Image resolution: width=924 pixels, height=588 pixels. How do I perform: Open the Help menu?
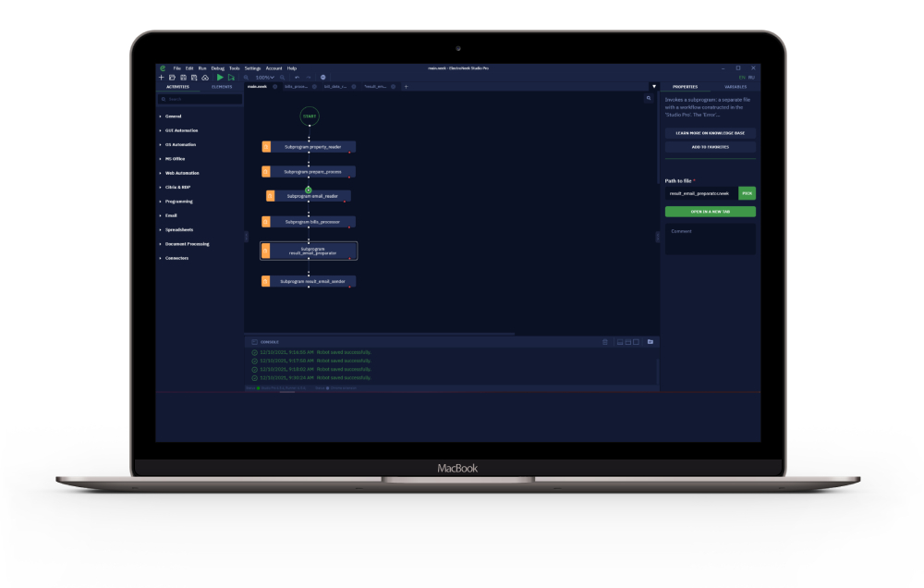292,68
